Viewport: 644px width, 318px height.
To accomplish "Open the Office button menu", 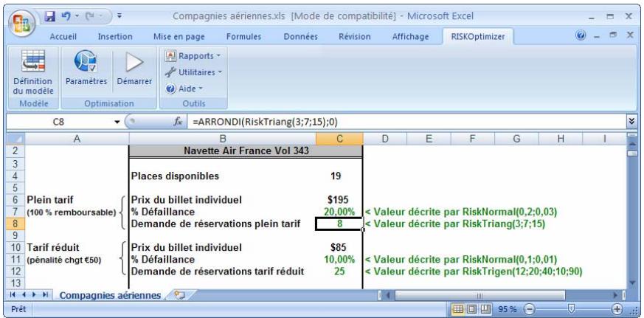I will [21, 24].
